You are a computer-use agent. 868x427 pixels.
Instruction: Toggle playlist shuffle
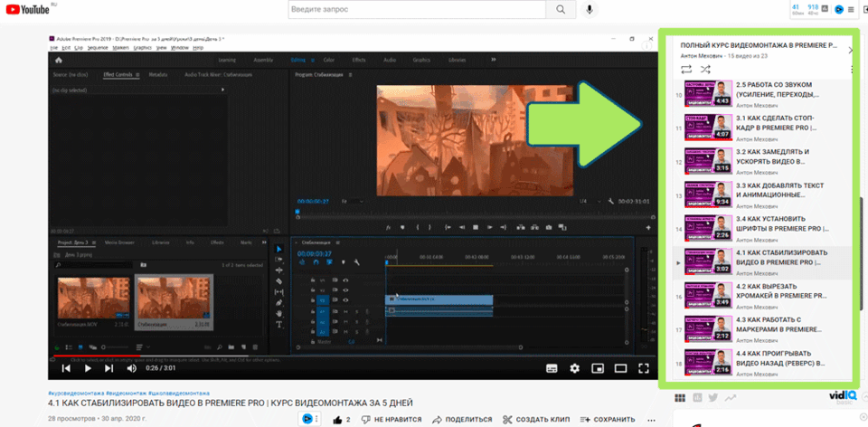click(705, 70)
